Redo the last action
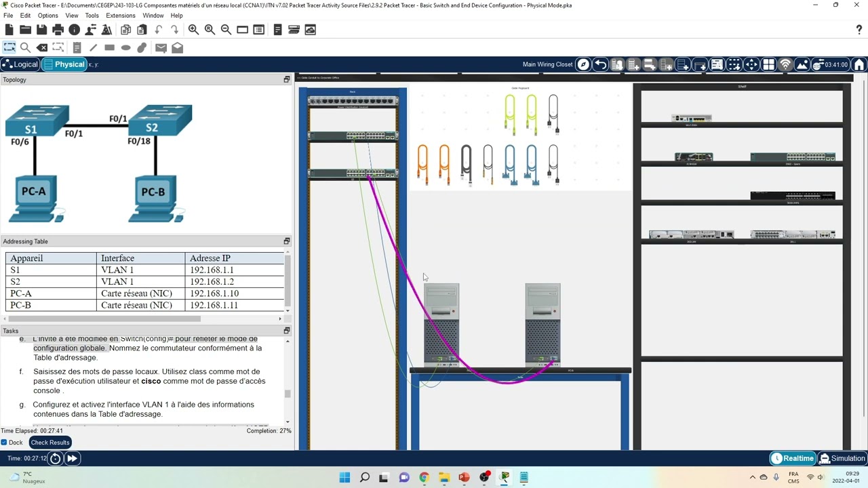 tap(174, 30)
